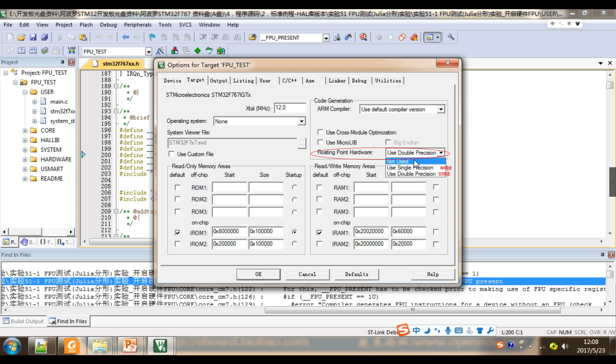Click the Navigate Backwards arrow icon
The image size is (616, 364).
125,37
